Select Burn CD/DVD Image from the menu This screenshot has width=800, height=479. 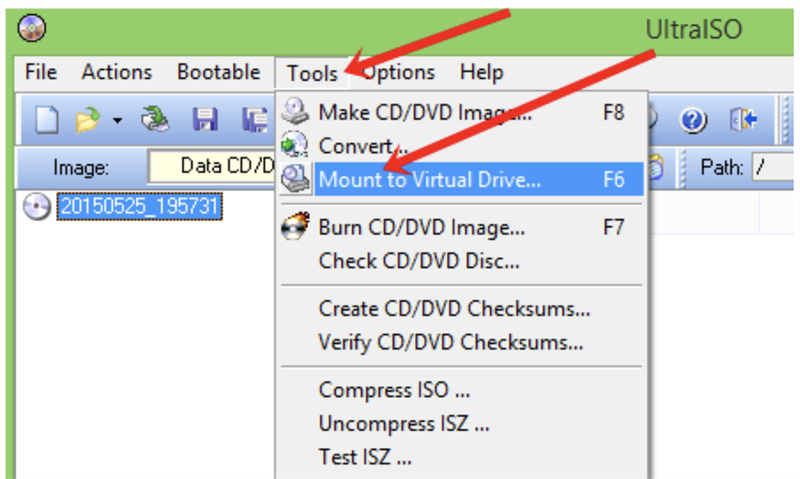tap(421, 227)
